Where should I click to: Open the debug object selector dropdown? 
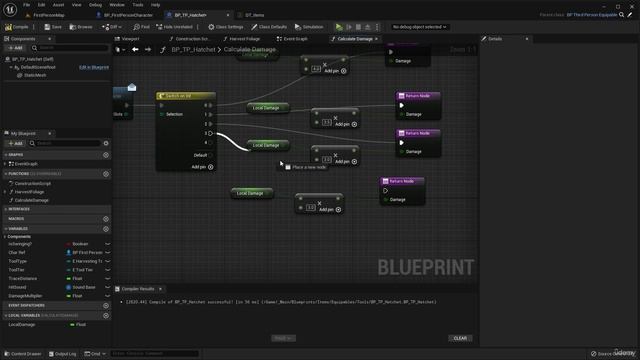coord(419,27)
